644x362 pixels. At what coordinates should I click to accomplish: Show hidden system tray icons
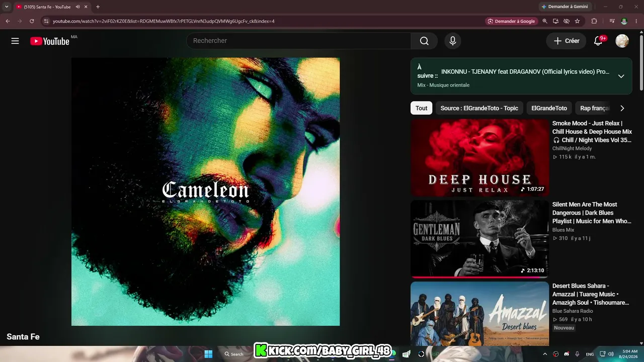545,354
